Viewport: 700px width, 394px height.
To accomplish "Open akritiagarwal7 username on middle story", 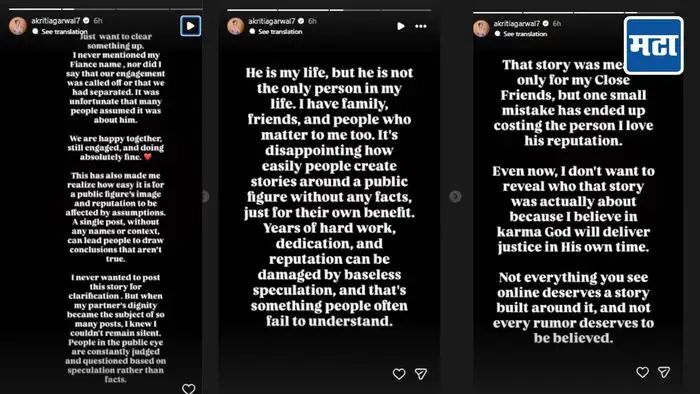I will pos(271,21).
